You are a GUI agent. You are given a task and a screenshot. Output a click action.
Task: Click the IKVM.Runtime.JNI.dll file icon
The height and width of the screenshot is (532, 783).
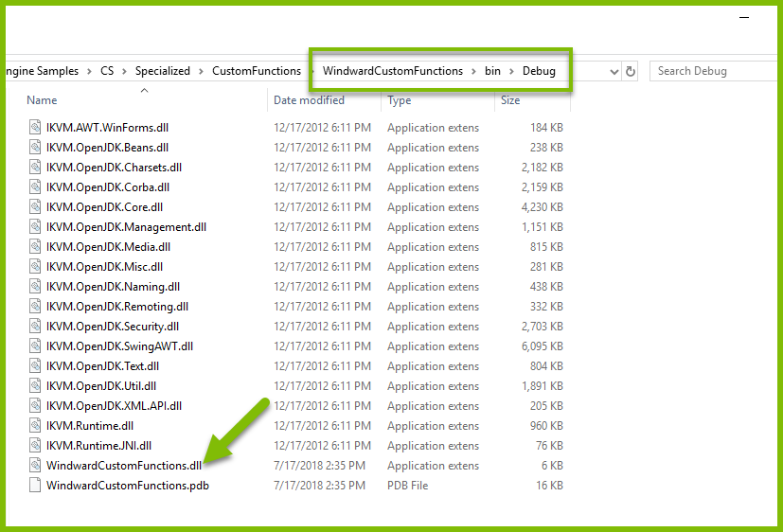(35, 445)
